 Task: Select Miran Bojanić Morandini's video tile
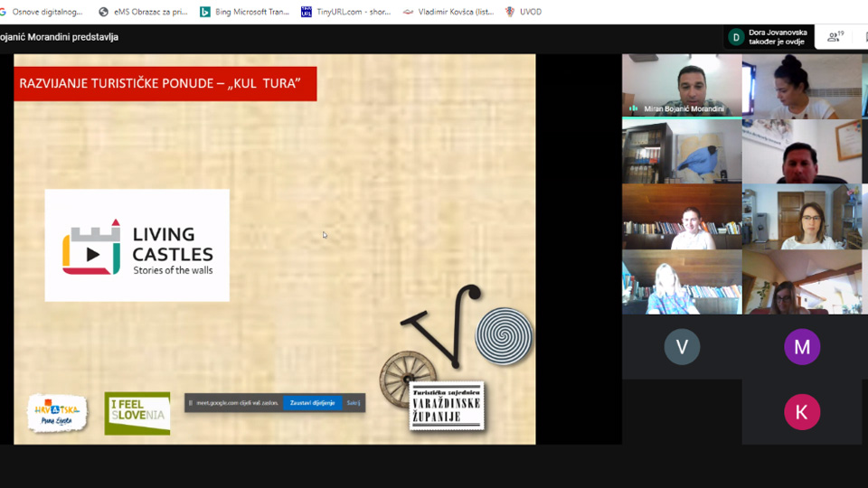682,86
